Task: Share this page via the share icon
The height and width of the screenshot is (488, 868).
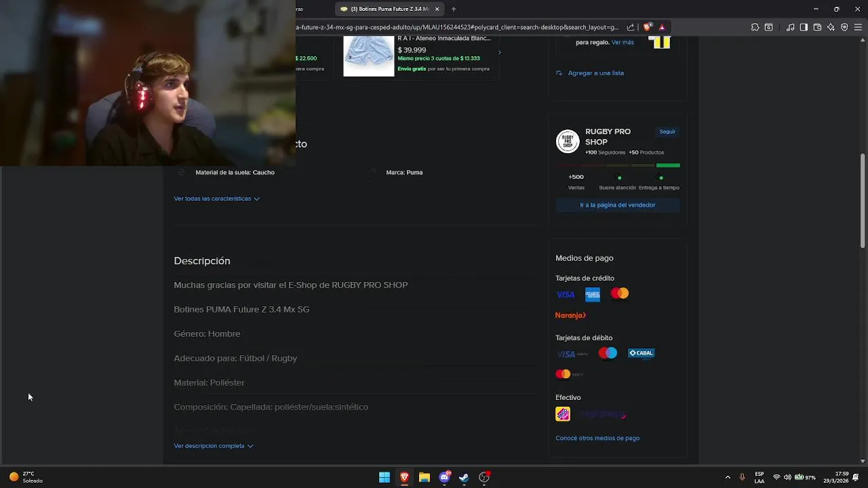Action: point(631,27)
